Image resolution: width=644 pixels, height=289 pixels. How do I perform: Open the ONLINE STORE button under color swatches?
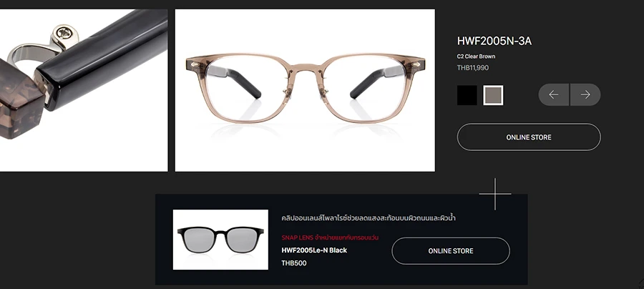click(x=529, y=137)
